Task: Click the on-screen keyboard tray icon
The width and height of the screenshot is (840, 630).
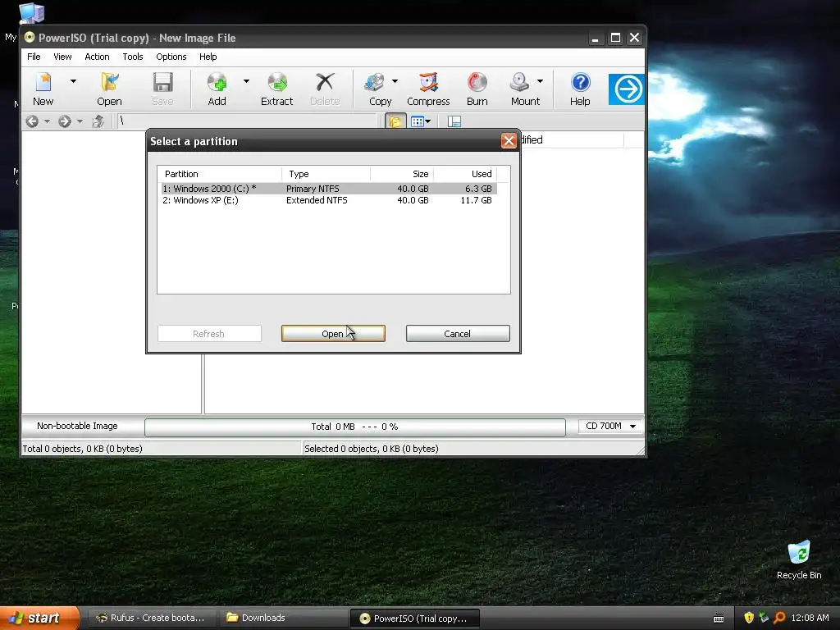Action: click(719, 619)
